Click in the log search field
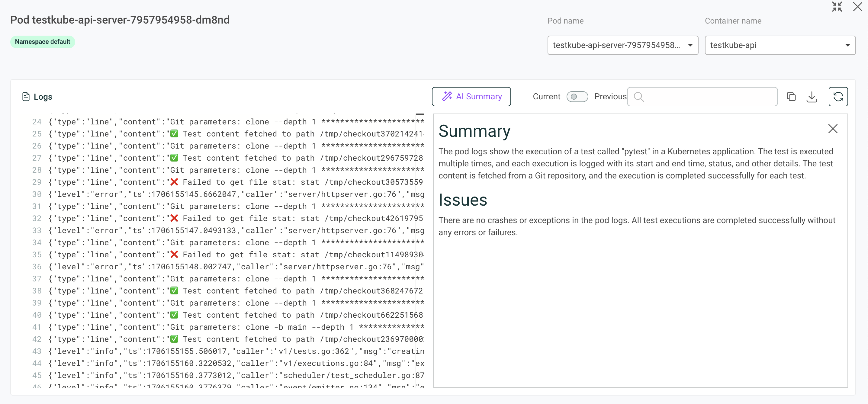The width and height of the screenshot is (868, 404). pyautogui.click(x=708, y=97)
